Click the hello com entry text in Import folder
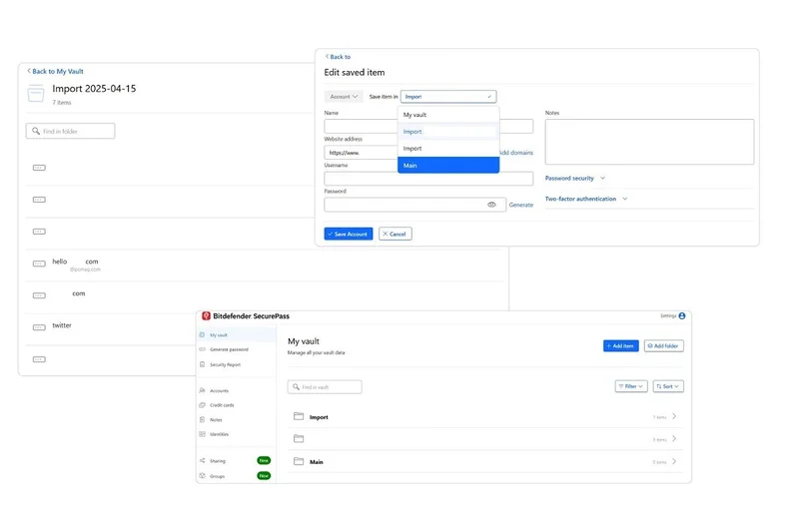 (76, 262)
